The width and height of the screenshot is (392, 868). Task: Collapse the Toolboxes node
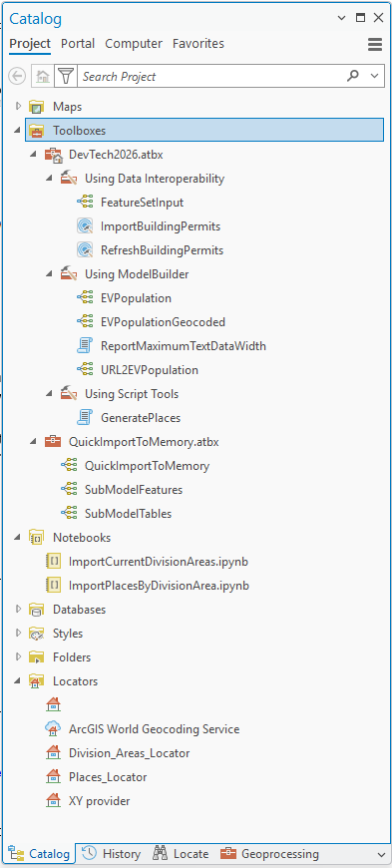(x=18, y=131)
